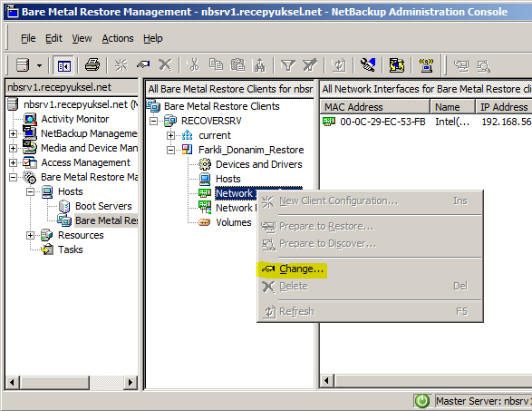532x411 pixels.
Task: Toggle the show/hide tree pane toolbar button
Action: 63,65
